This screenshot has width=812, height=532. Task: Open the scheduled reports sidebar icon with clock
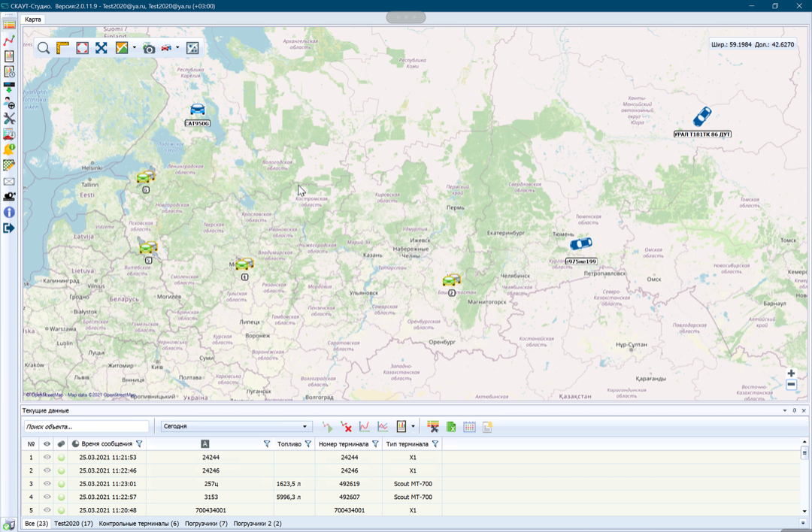coord(9,71)
